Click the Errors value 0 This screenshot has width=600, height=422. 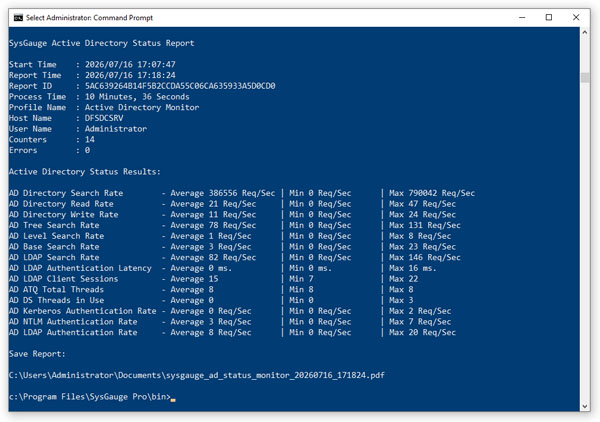pyautogui.click(x=87, y=150)
